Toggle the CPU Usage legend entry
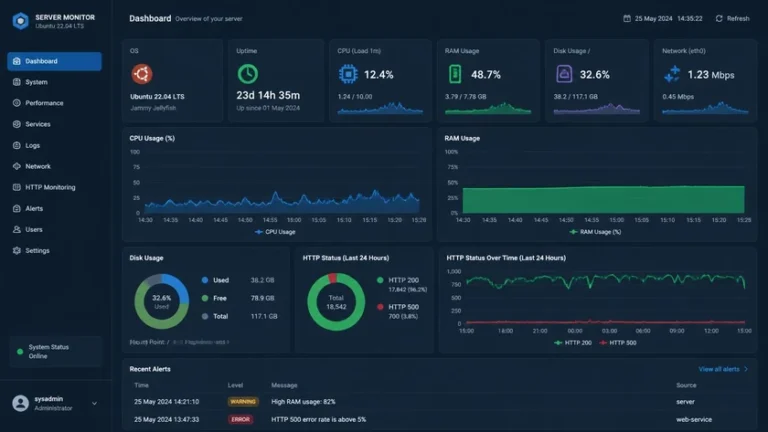This screenshot has height=432, width=768. pos(275,232)
